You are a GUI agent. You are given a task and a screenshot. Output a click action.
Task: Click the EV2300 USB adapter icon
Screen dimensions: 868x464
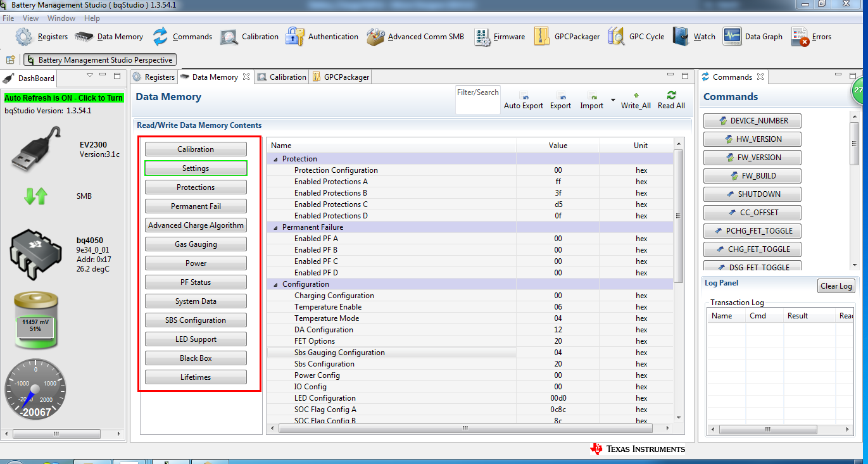[37, 150]
